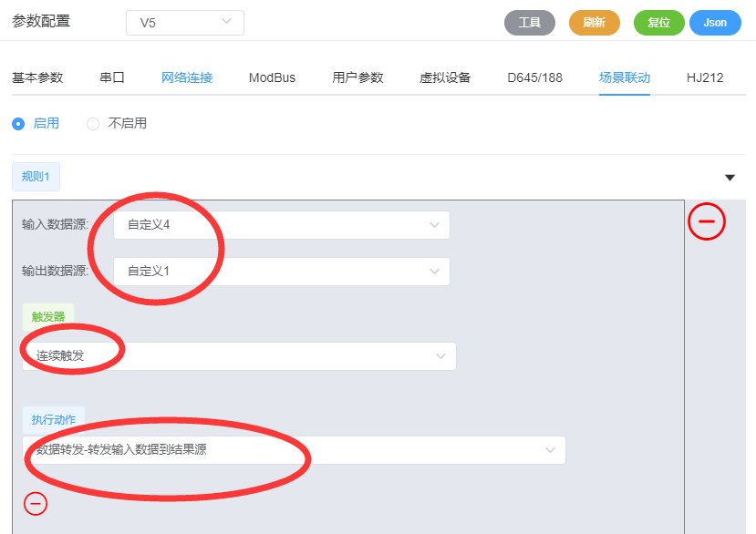Viewport: 756px width, 534px height.
Task: Switch to the 基本参数 tab
Action: (37, 77)
